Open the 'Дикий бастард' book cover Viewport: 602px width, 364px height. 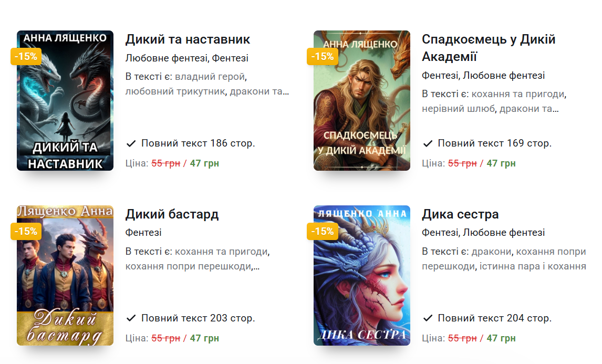click(65, 275)
